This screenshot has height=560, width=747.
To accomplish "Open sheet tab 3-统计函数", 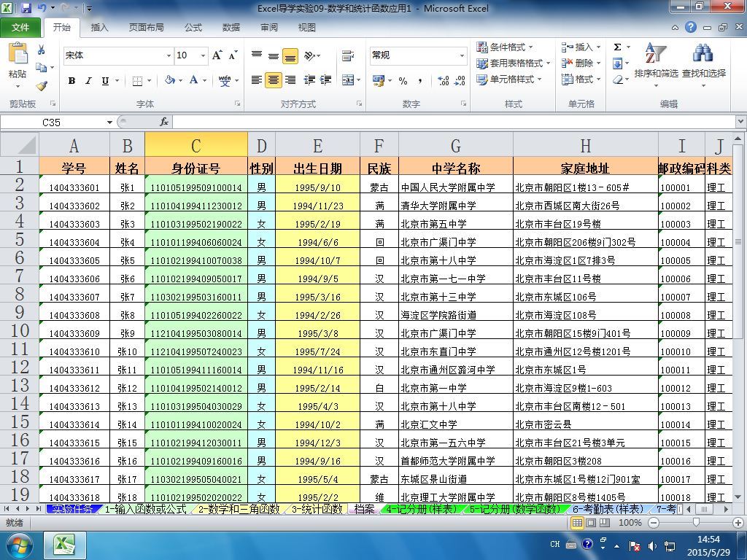I will (x=317, y=509).
